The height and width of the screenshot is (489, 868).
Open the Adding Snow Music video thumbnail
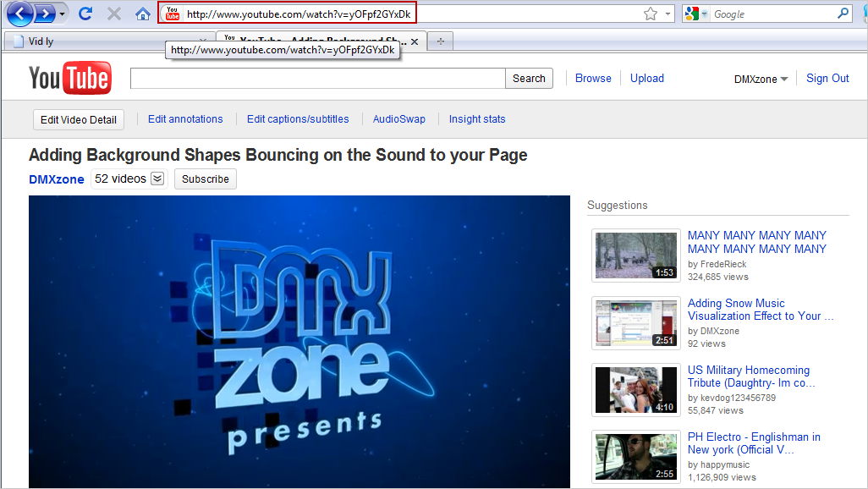[636, 323]
